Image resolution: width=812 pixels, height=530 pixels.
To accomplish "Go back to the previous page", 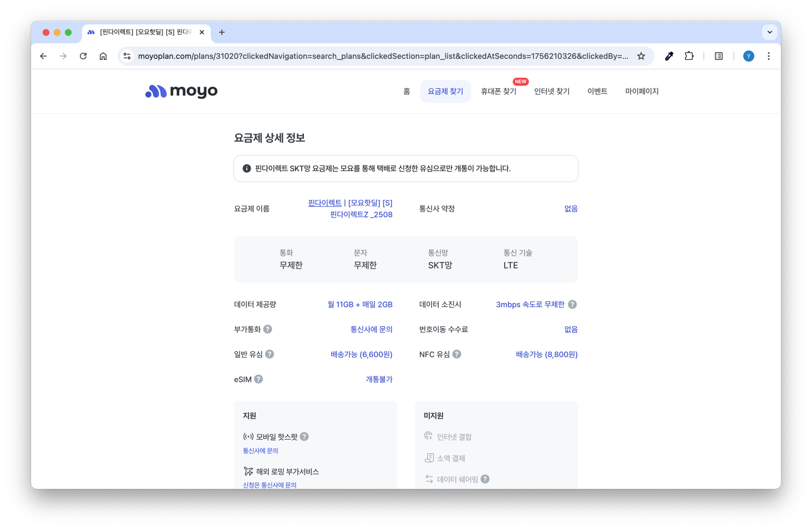I will (x=43, y=56).
